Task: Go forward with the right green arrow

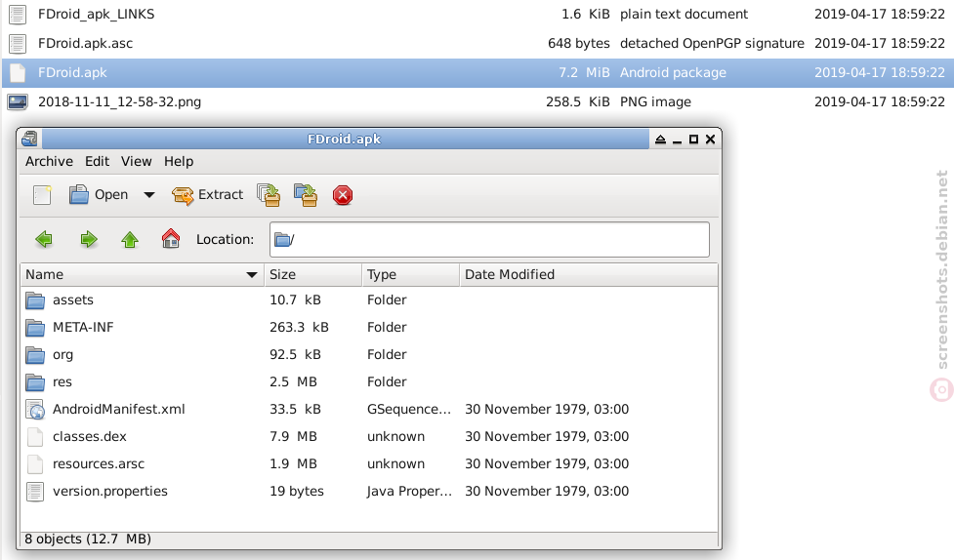Action: point(89,239)
